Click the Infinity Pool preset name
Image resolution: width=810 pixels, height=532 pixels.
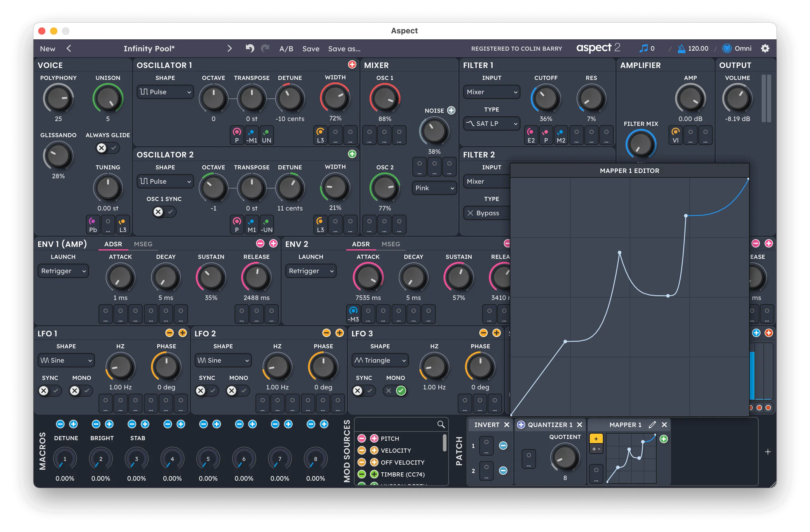pyautogui.click(x=149, y=49)
